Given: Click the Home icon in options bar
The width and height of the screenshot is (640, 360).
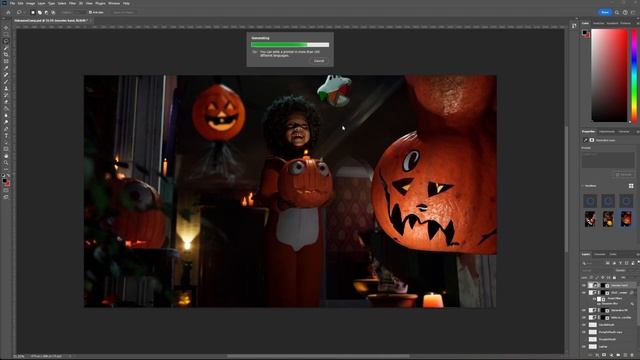Looking at the screenshot, I should pyautogui.click(x=8, y=12).
